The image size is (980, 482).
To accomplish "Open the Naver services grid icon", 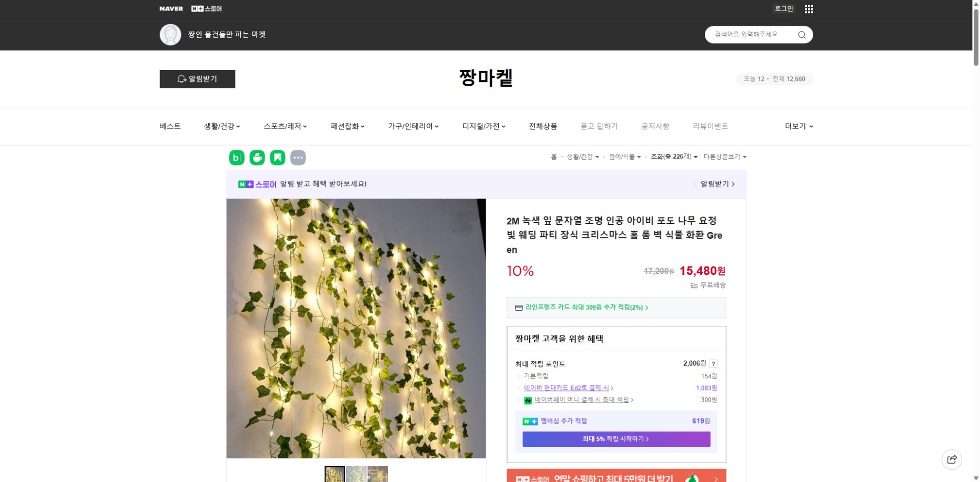I will [809, 8].
